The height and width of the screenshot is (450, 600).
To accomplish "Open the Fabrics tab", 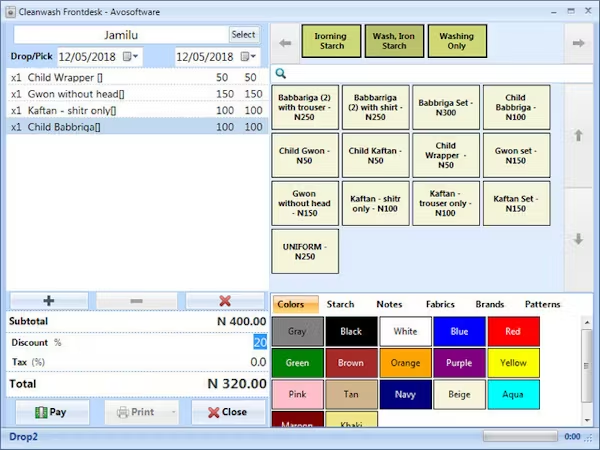I will (440, 304).
